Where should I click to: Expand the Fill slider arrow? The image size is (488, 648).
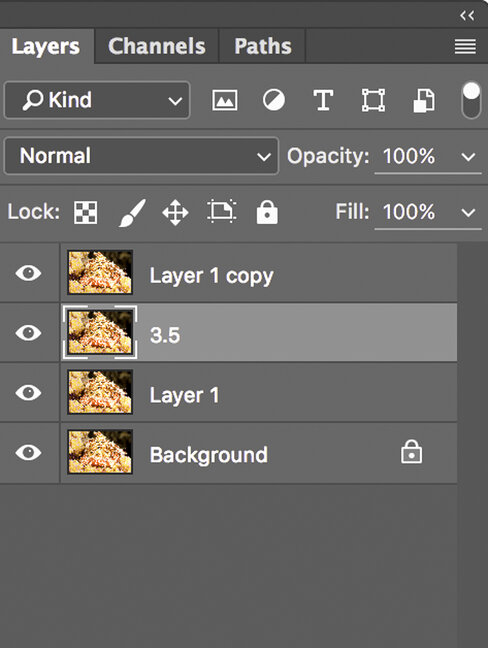468,213
